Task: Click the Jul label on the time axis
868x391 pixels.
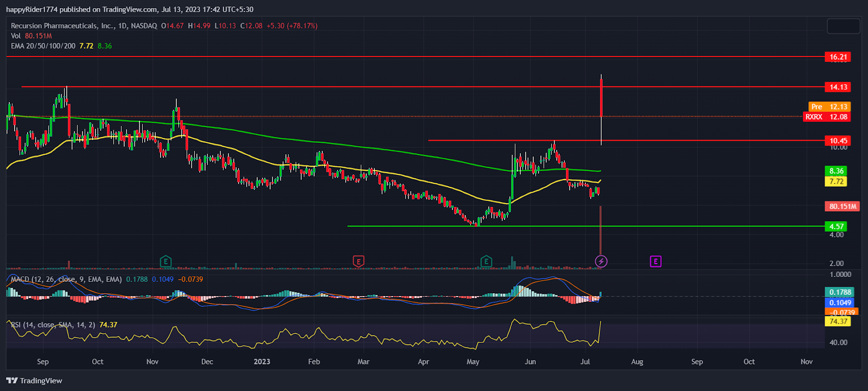Action: [x=585, y=362]
